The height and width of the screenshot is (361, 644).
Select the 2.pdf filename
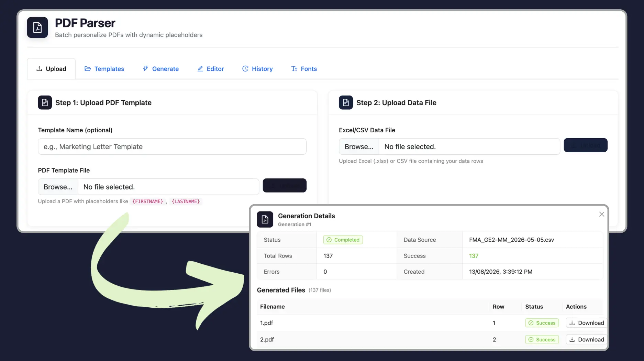pos(267,339)
